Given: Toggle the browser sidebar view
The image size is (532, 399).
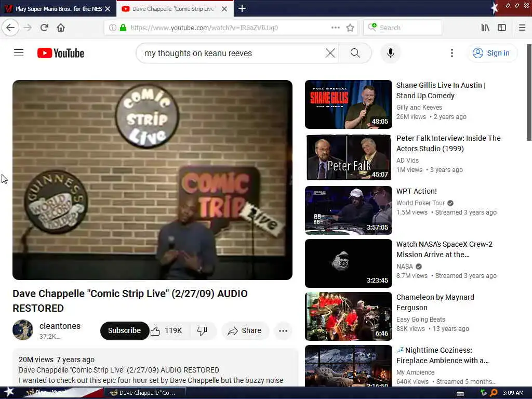Looking at the screenshot, I should click(502, 28).
